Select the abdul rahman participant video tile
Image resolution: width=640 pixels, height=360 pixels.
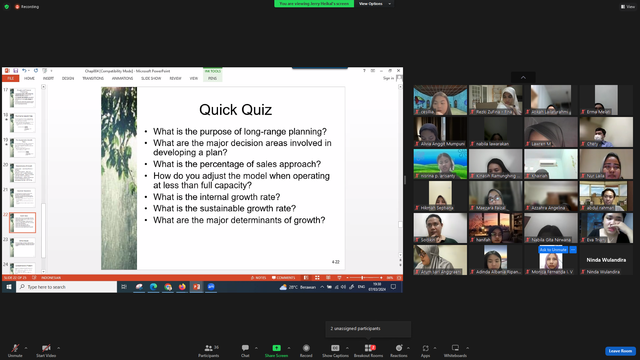pyautogui.click(x=606, y=196)
